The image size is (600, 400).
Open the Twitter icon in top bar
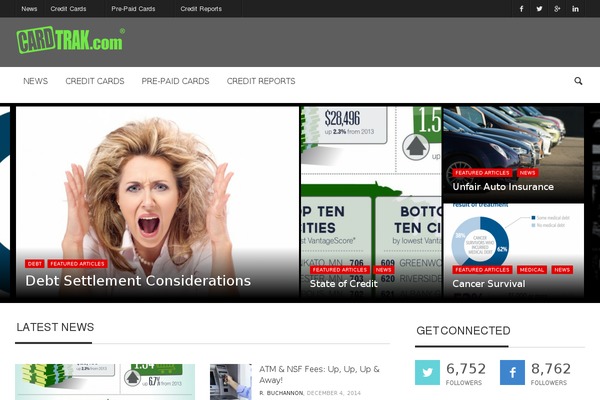pyautogui.click(x=539, y=9)
